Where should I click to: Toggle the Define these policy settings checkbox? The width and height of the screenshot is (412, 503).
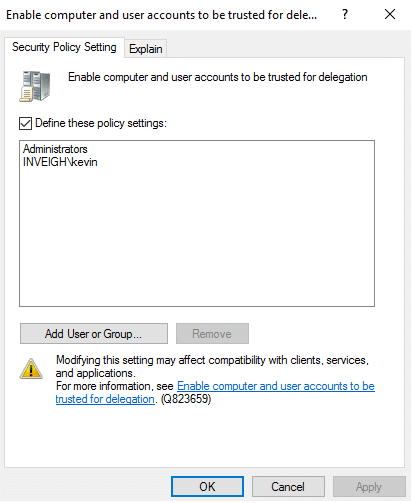coord(25,123)
